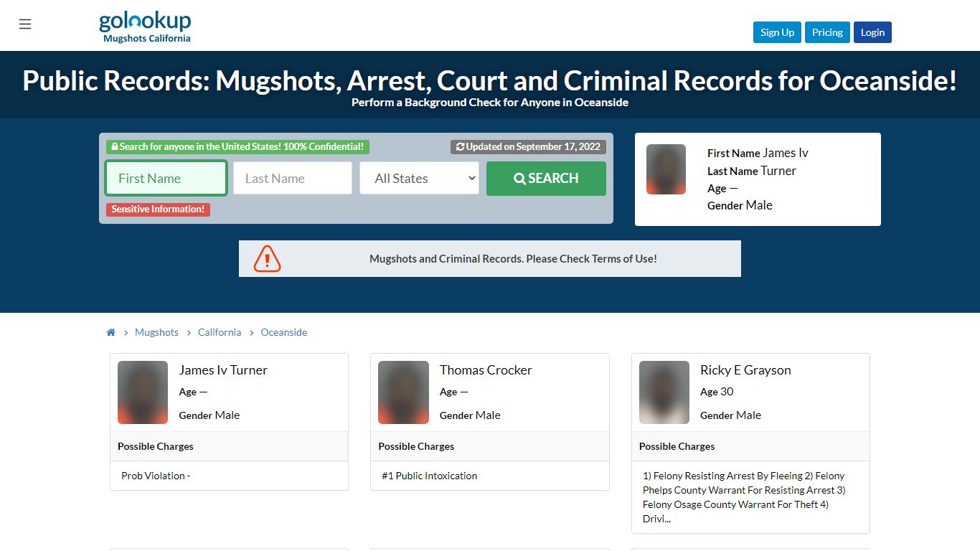Click the Sign Up button
This screenshot has width=980, height=551.
tap(777, 32)
